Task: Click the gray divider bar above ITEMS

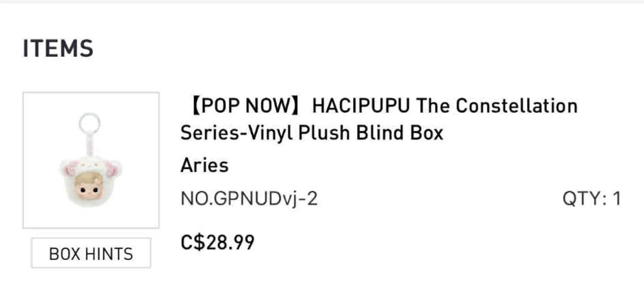Action: click(x=322, y=1)
